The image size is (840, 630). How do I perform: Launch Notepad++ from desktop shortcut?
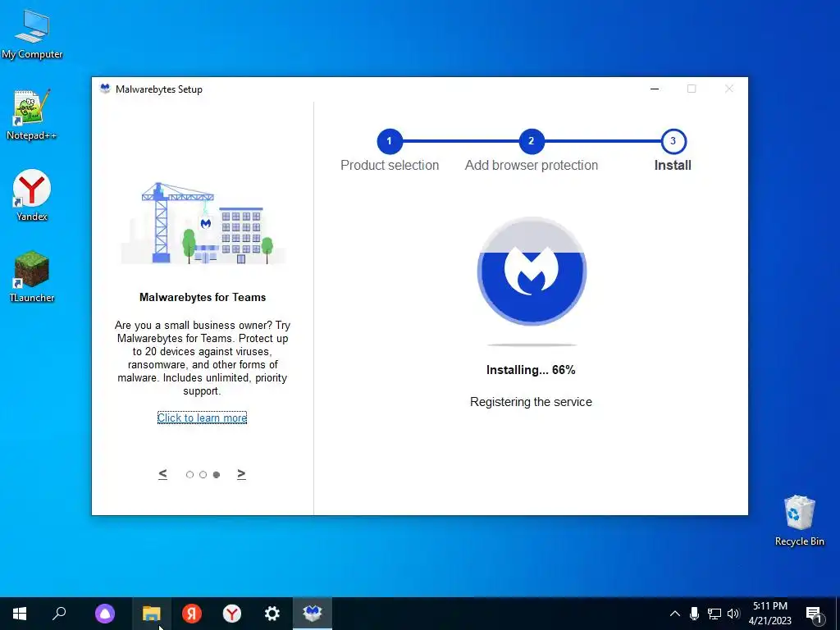point(32,115)
